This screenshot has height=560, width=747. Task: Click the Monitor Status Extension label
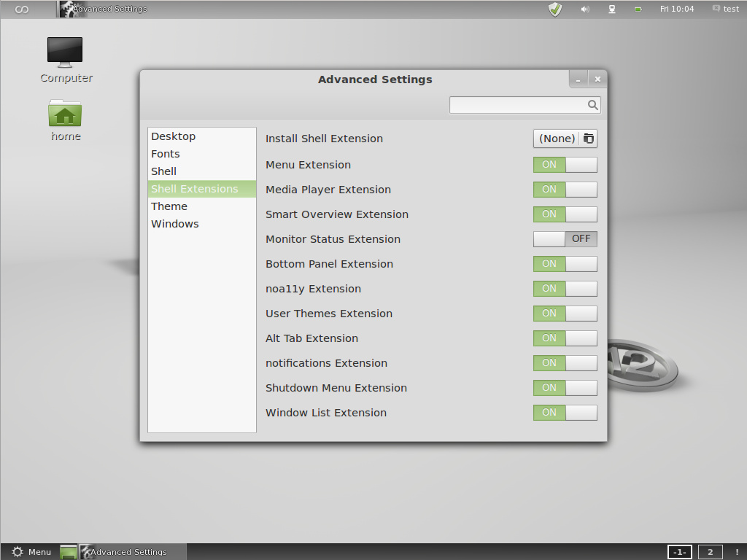(x=333, y=239)
